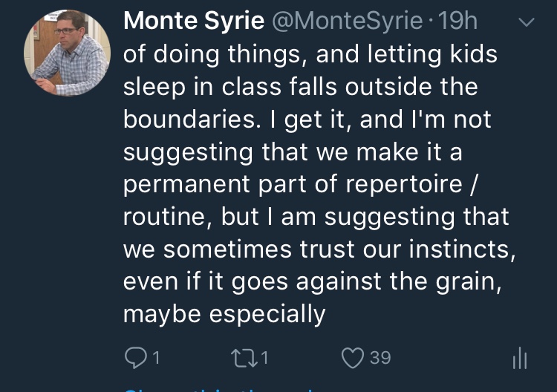Tap the 39 likes count
The height and width of the screenshot is (392, 557).
(x=380, y=359)
